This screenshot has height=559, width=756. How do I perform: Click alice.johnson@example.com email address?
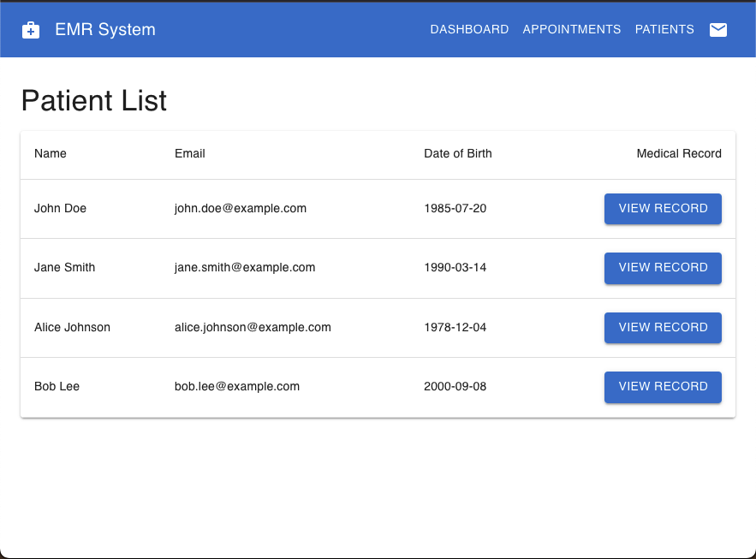click(x=253, y=328)
